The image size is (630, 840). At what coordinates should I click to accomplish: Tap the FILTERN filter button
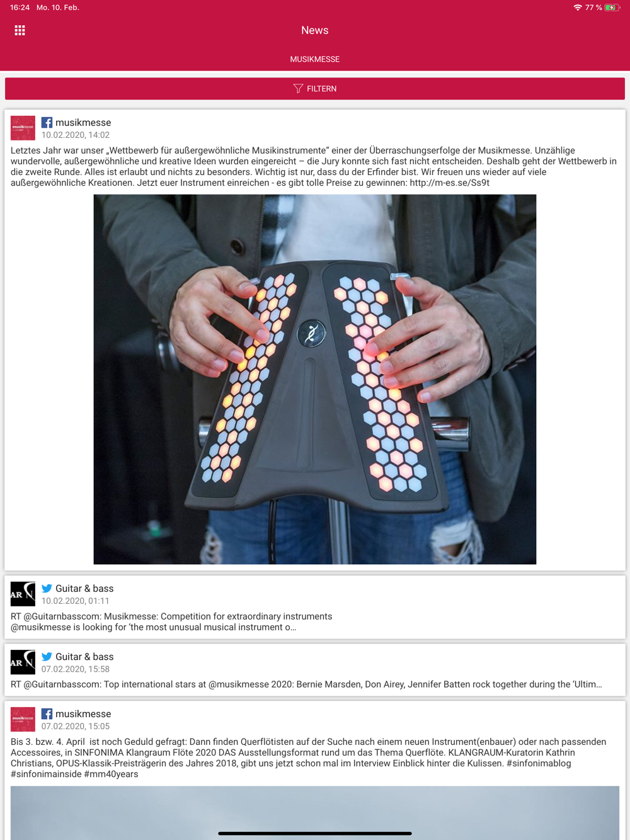tap(315, 89)
